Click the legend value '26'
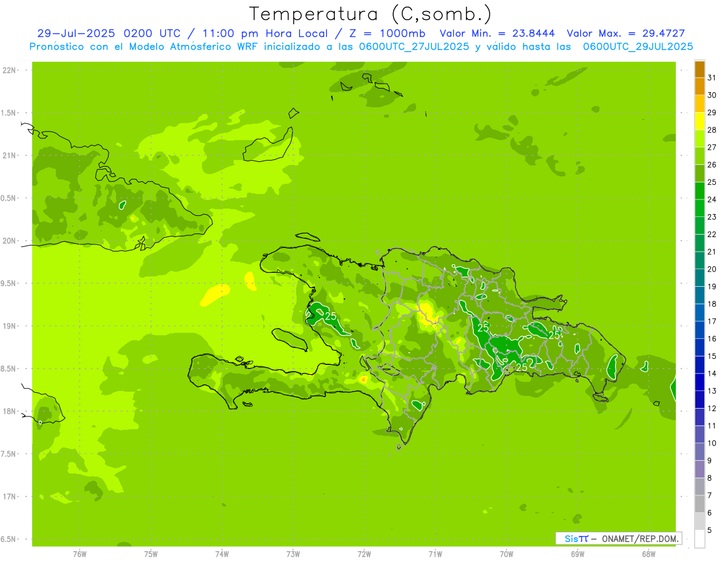Image resolution: width=728 pixels, height=562 pixels. tap(712, 164)
